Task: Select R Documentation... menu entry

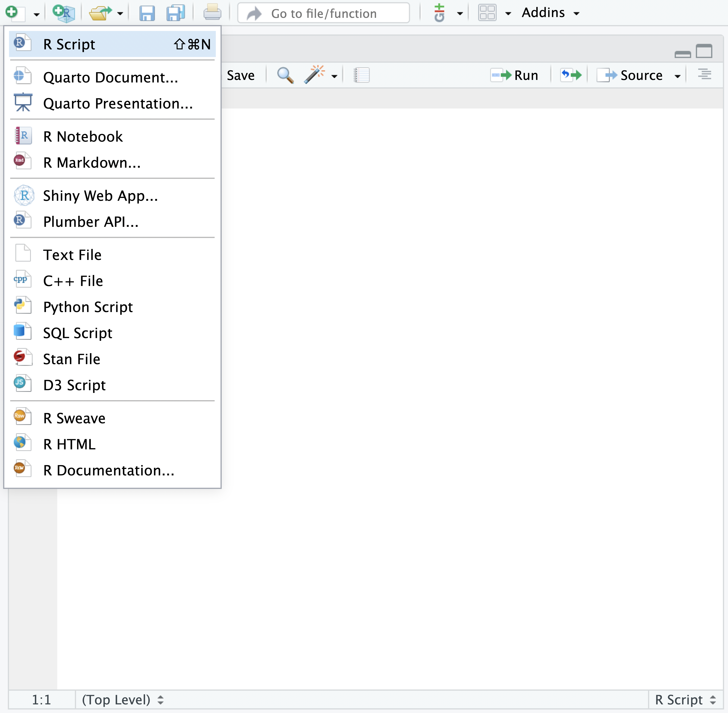Action: pyautogui.click(x=112, y=470)
